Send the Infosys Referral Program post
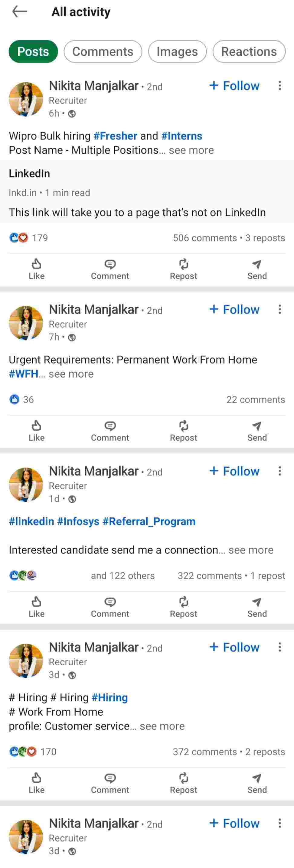The image size is (294, 868). point(257,606)
